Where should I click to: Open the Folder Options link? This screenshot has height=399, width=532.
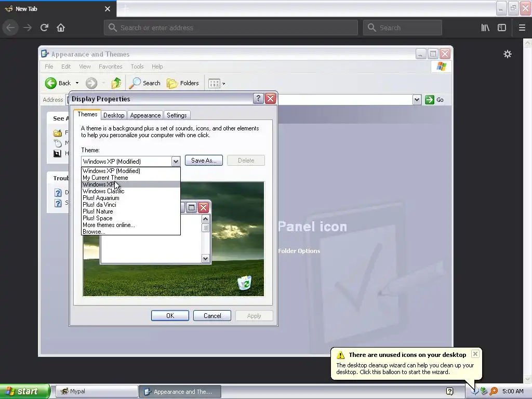[x=299, y=251]
